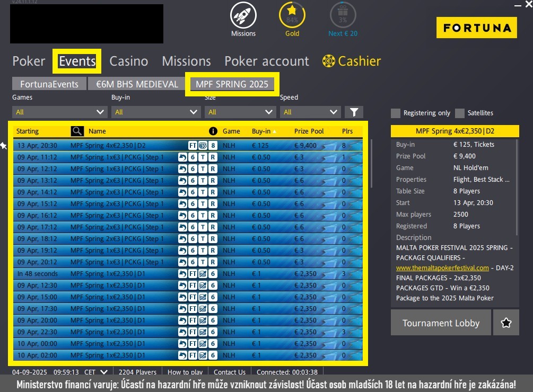Click the FT icon in the 09 Apr, 12:30 row
The height and width of the screenshot is (392, 533).
tap(193, 286)
